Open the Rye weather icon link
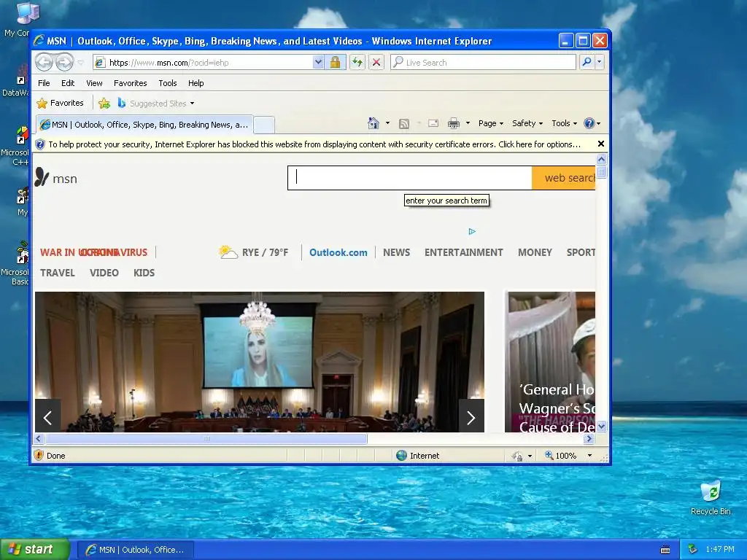This screenshot has height=560, width=747. coord(228,252)
